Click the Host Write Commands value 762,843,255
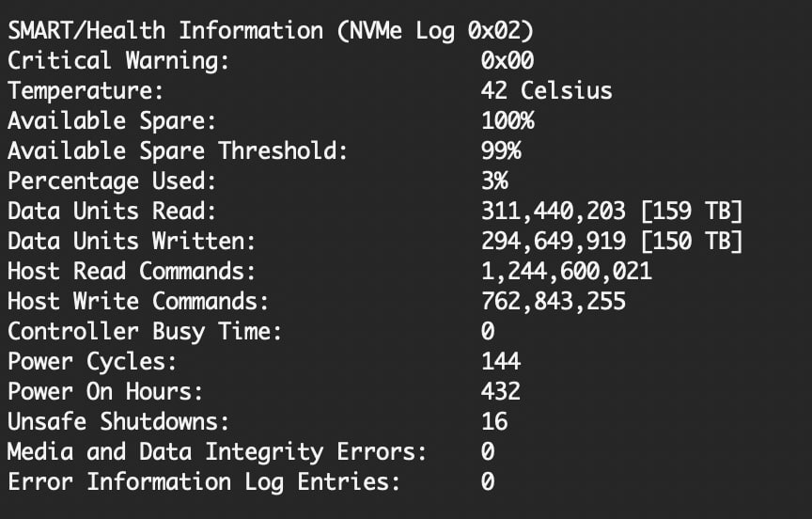The width and height of the screenshot is (812, 519). (x=553, y=302)
